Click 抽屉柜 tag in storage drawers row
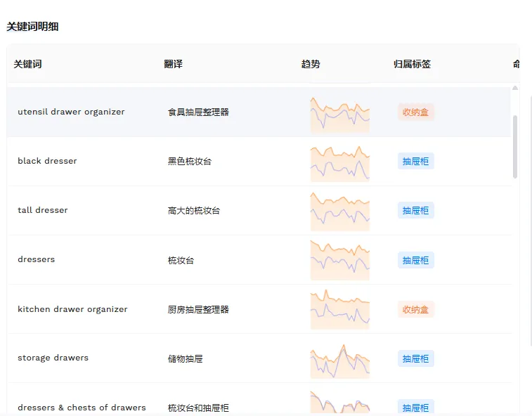The image size is (532, 416). click(x=415, y=358)
